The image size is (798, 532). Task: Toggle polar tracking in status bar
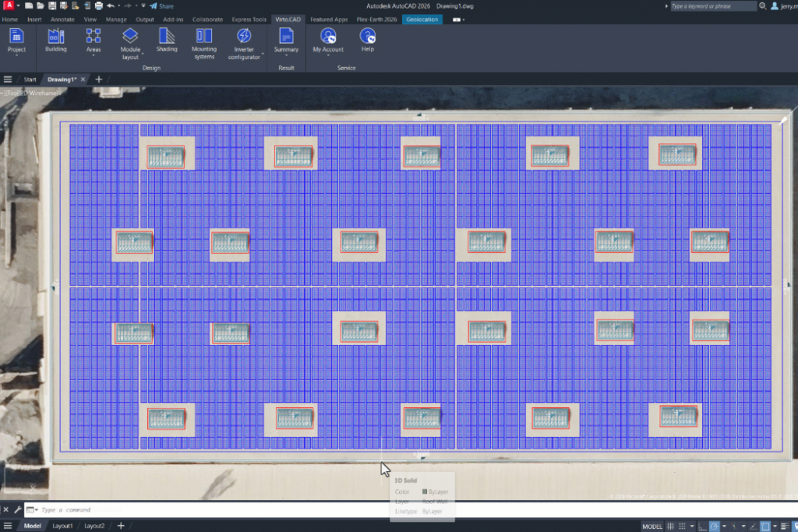(715, 526)
